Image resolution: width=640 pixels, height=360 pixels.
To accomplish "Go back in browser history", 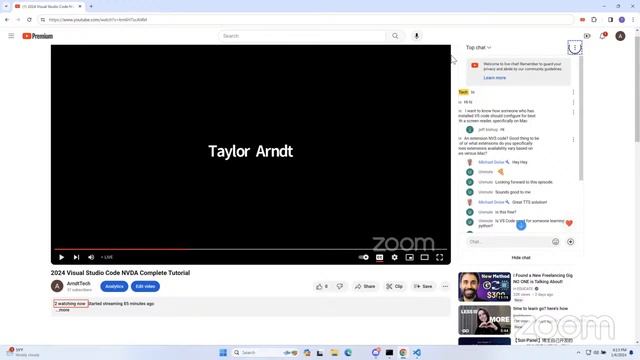I will (x=7, y=20).
